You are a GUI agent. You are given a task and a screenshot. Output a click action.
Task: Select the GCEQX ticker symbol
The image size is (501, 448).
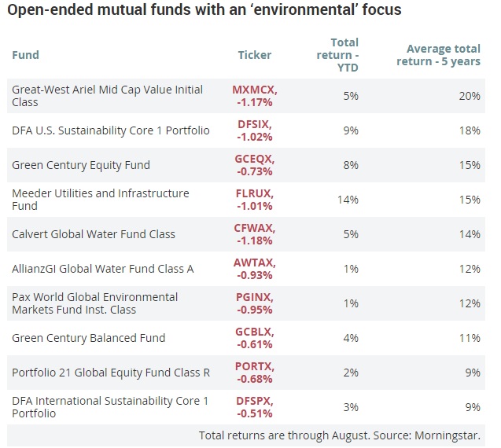tap(253, 159)
